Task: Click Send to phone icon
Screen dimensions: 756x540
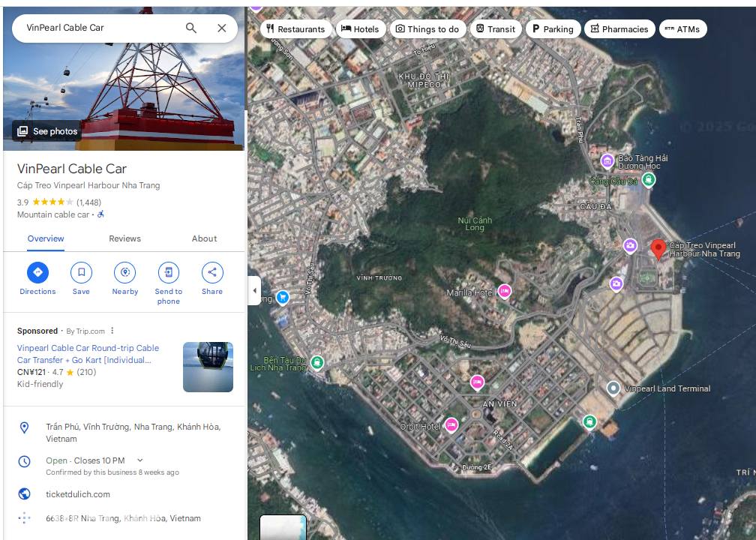Action: 169,272
